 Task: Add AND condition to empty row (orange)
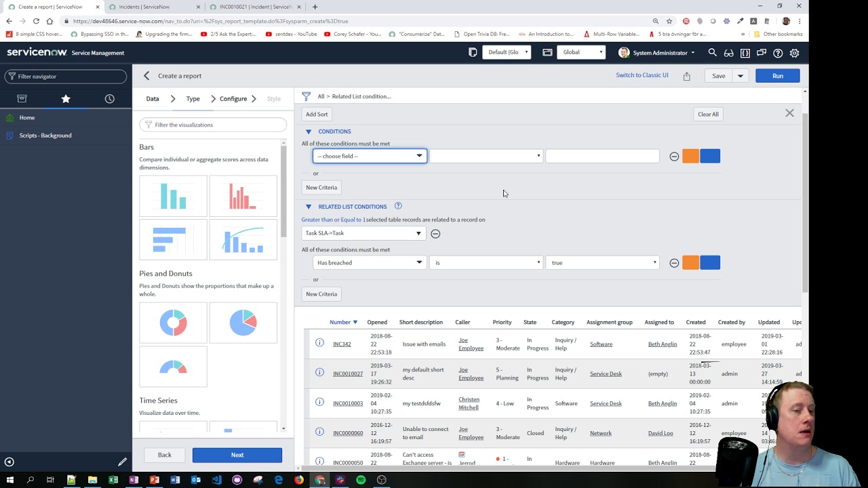click(x=690, y=156)
